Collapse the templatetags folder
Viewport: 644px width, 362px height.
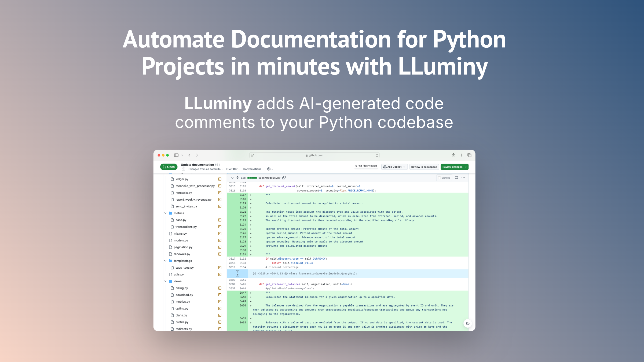[x=165, y=261]
